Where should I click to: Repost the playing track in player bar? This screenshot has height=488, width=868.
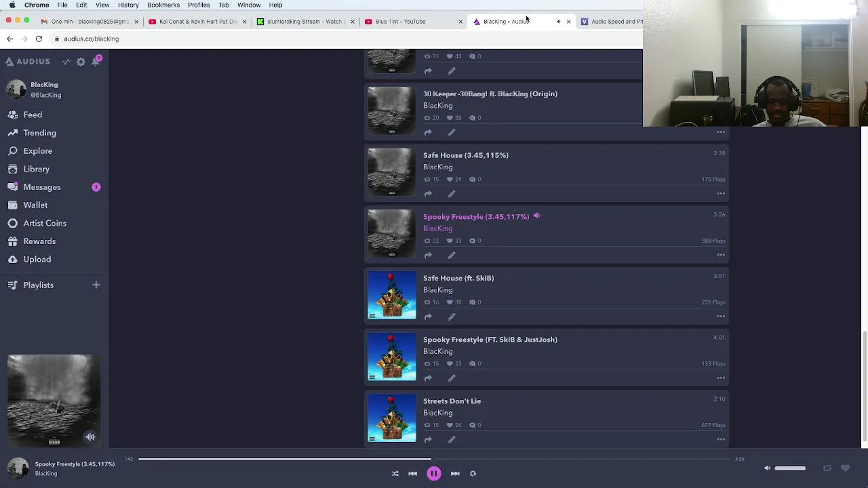click(x=827, y=468)
